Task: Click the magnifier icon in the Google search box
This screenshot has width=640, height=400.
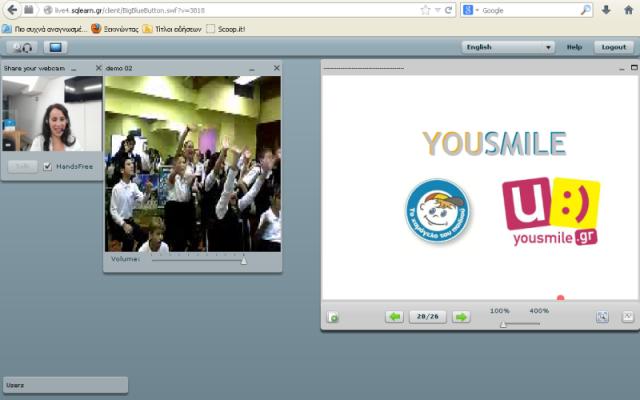Action: pos(585,10)
